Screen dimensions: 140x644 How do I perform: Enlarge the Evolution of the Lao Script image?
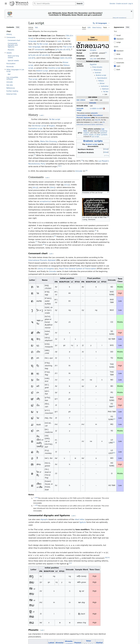click(96, 183)
